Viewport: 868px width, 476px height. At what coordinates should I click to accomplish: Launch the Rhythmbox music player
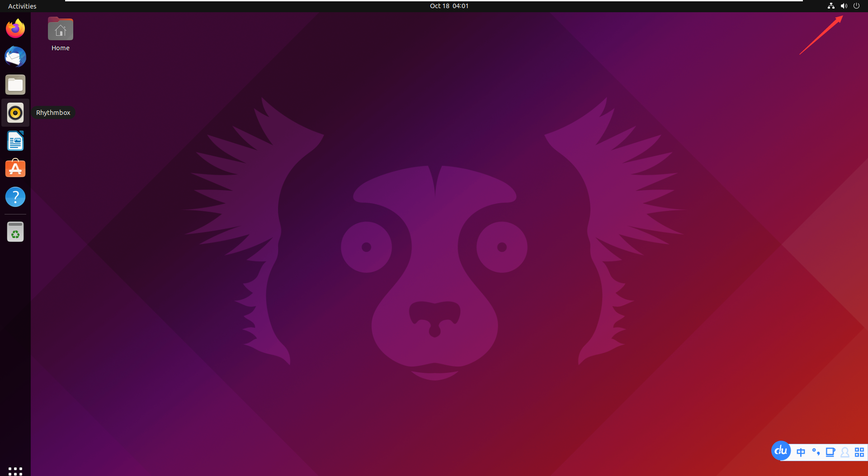click(x=15, y=113)
